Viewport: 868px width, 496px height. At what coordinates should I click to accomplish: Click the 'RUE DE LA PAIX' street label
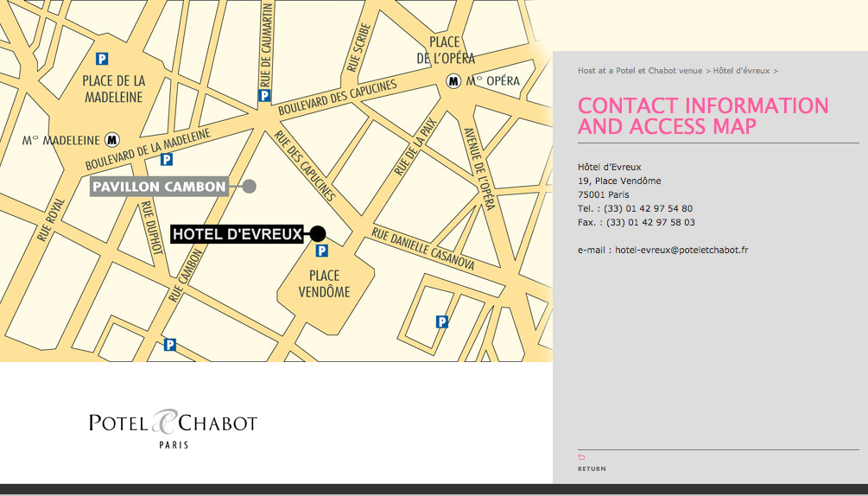point(415,147)
